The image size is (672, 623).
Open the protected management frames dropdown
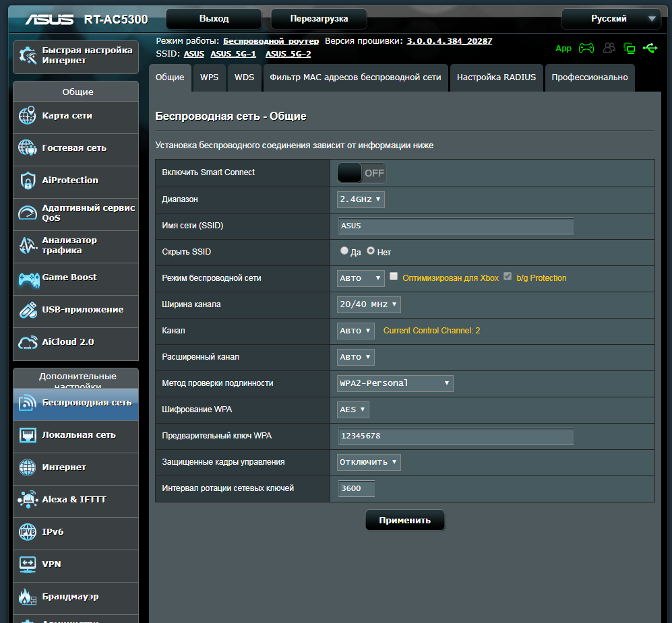point(369,463)
